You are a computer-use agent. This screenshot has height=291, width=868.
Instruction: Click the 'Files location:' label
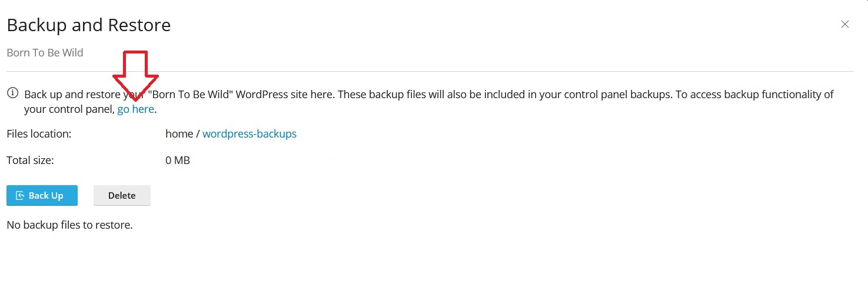(39, 134)
